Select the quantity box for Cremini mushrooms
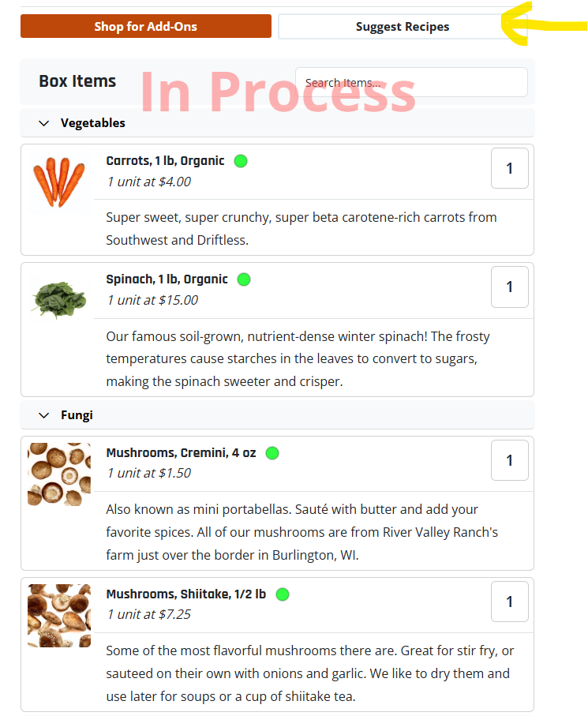Viewport: 588px width, 716px height. [510, 460]
